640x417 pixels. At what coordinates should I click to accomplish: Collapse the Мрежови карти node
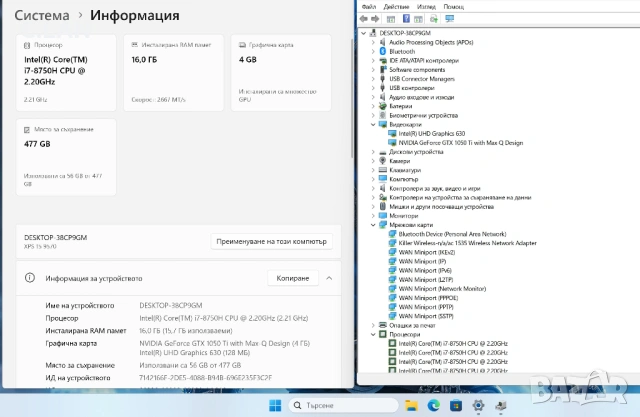[x=373, y=225]
